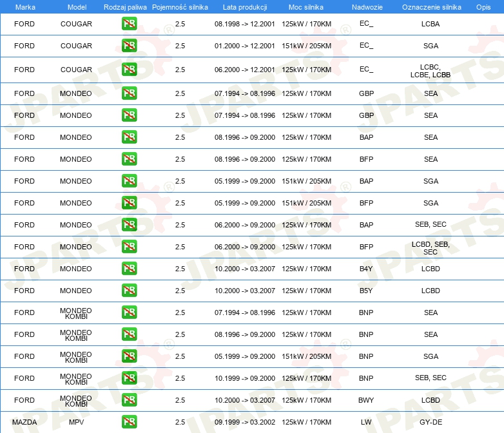Click the Marka column header

25,7
